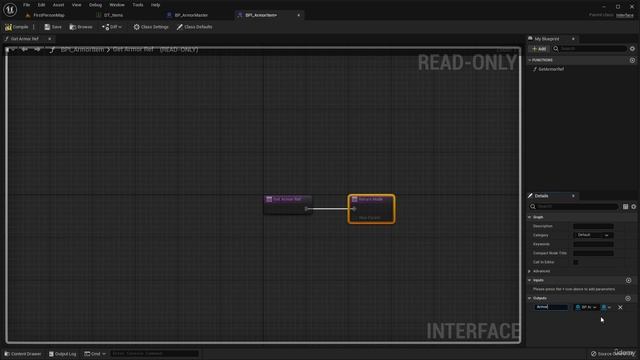Image resolution: width=640 pixels, height=360 pixels.
Task: Browse to asset in Content Browser
Action: point(81,27)
